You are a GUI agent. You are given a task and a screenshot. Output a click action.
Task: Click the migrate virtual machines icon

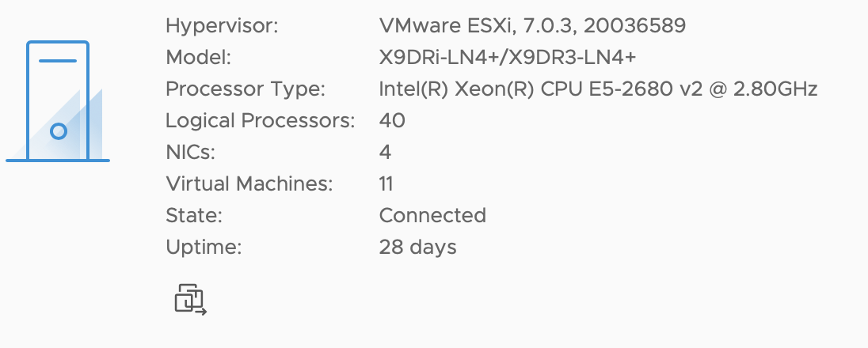pos(191,300)
